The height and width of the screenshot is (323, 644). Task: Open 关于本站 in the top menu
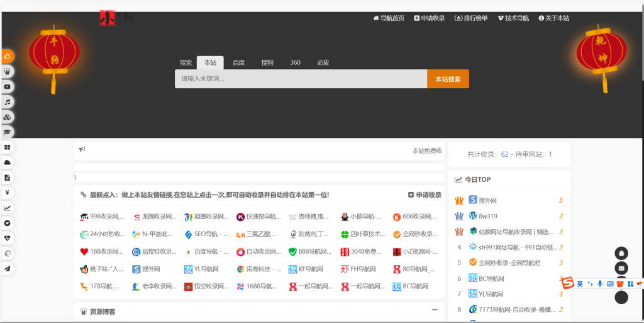[554, 18]
